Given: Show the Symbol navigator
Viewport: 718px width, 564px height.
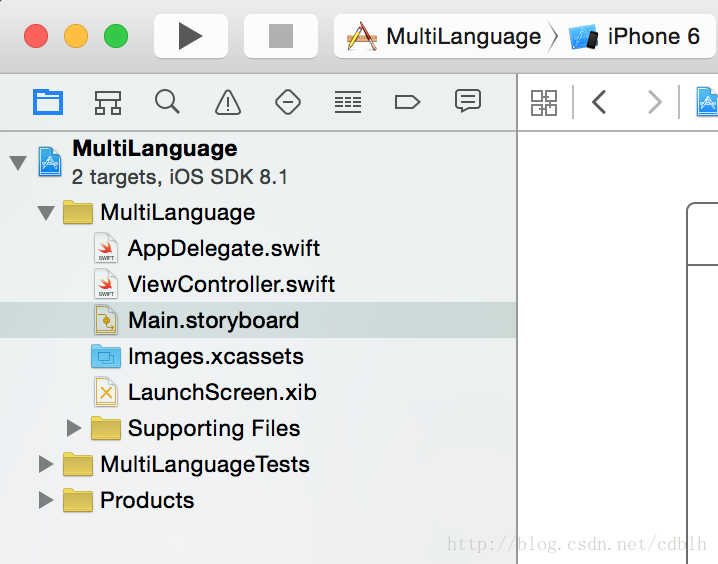Looking at the screenshot, I should tap(108, 102).
